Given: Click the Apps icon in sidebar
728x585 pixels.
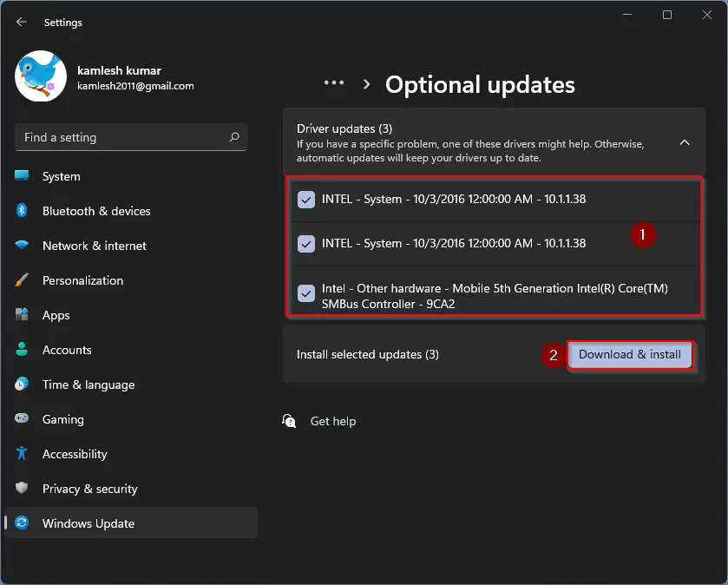Looking at the screenshot, I should pos(22,314).
